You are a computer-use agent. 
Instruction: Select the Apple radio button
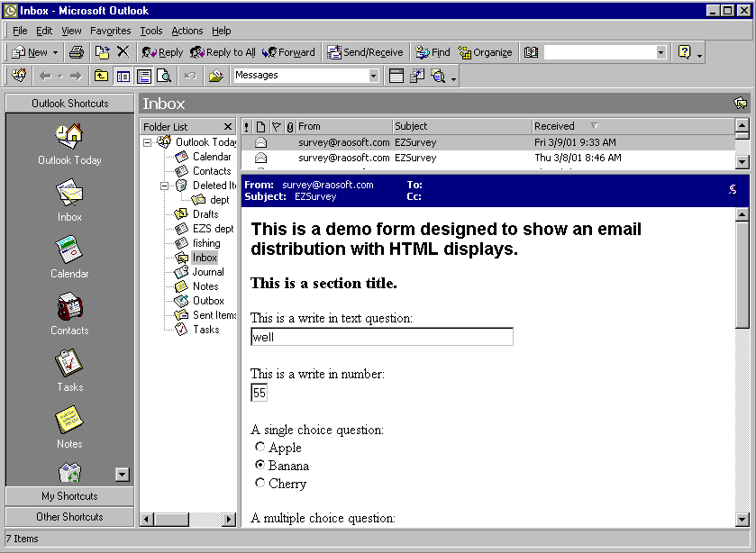[260, 447]
